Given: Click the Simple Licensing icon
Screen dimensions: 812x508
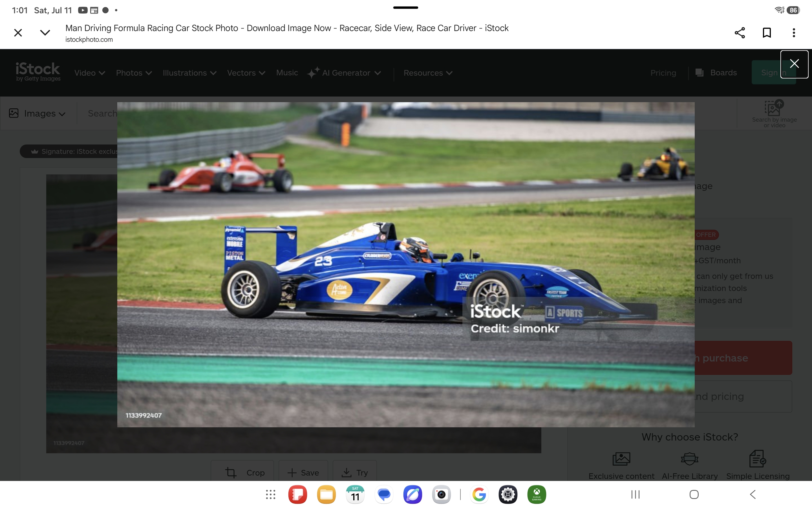Looking at the screenshot, I should (x=758, y=459).
